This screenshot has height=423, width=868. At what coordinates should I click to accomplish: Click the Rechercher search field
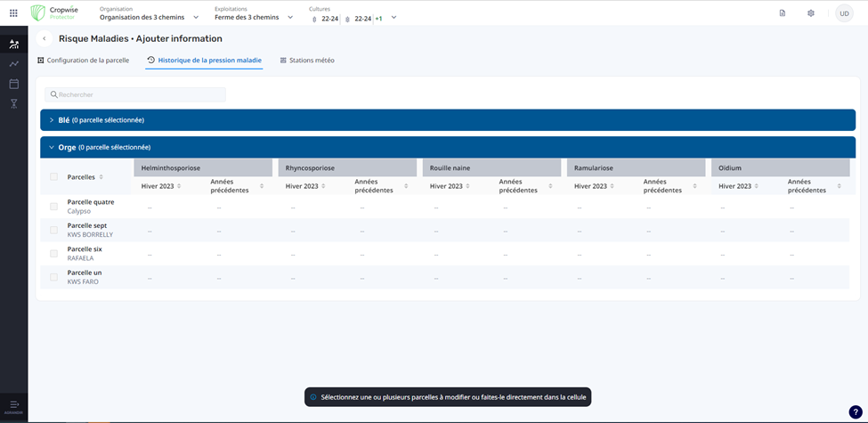135,94
